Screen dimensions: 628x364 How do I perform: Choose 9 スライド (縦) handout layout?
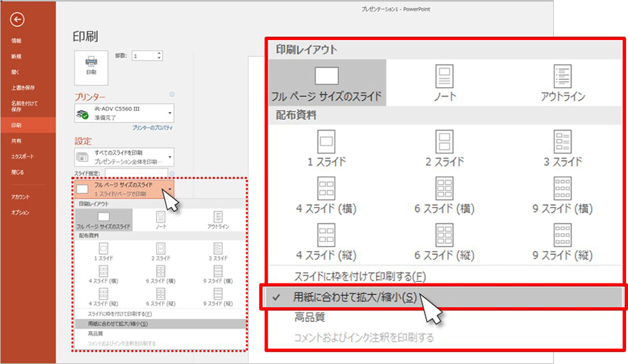[x=562, y=241]
